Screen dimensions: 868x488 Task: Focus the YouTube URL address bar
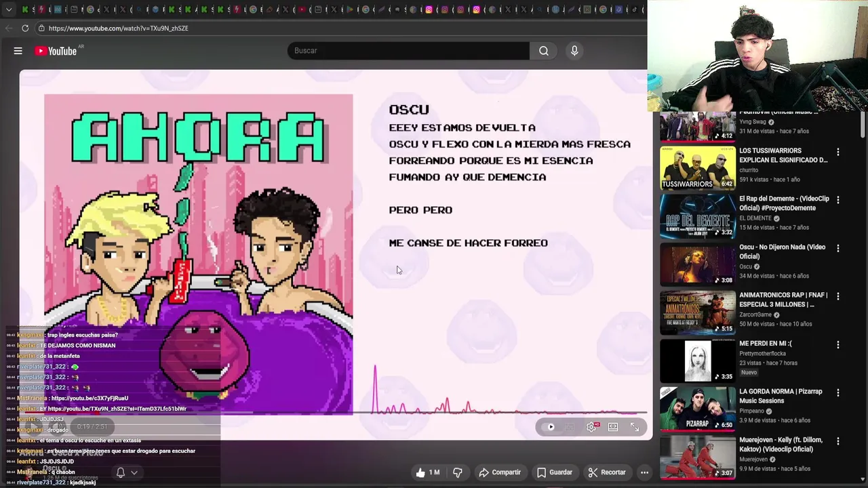[x=339, y=28]
